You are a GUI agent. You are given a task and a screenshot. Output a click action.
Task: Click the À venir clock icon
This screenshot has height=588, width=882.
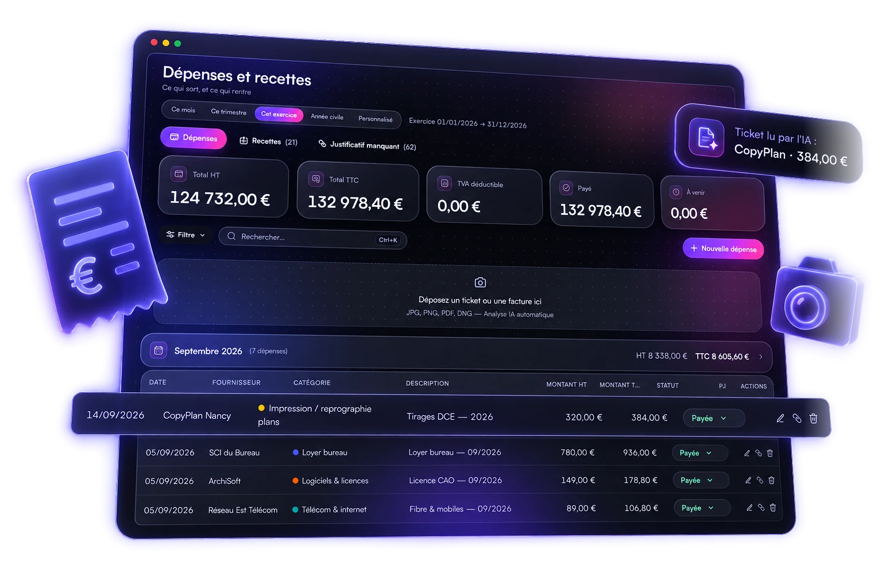(676, 192)
